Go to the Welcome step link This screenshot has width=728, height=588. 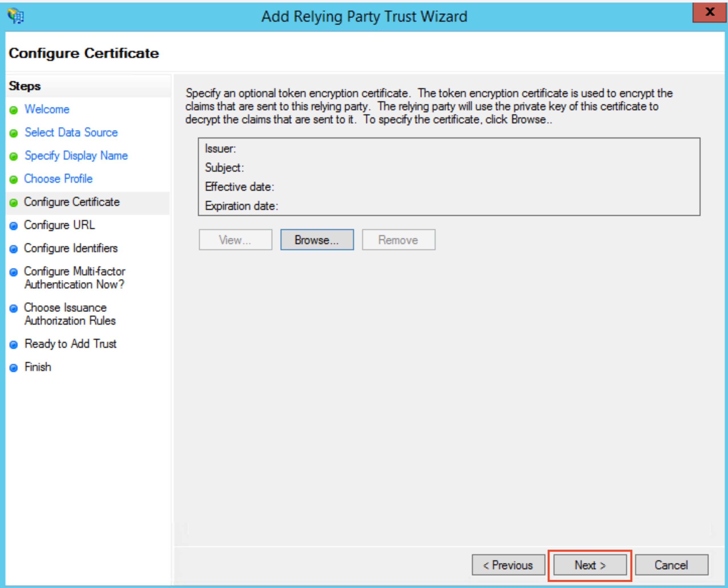click(x=47, y=109)
